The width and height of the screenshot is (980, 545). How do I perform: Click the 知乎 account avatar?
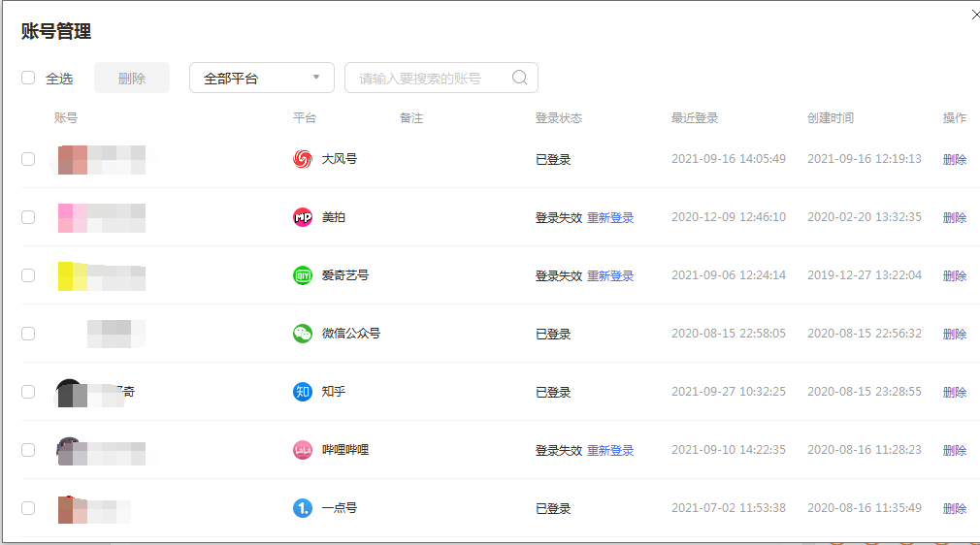pyautogui.click(x=71, y=393)
